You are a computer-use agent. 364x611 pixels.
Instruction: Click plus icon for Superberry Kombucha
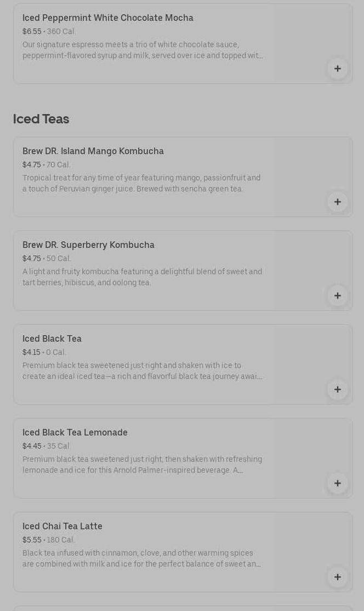click(337, 296)
